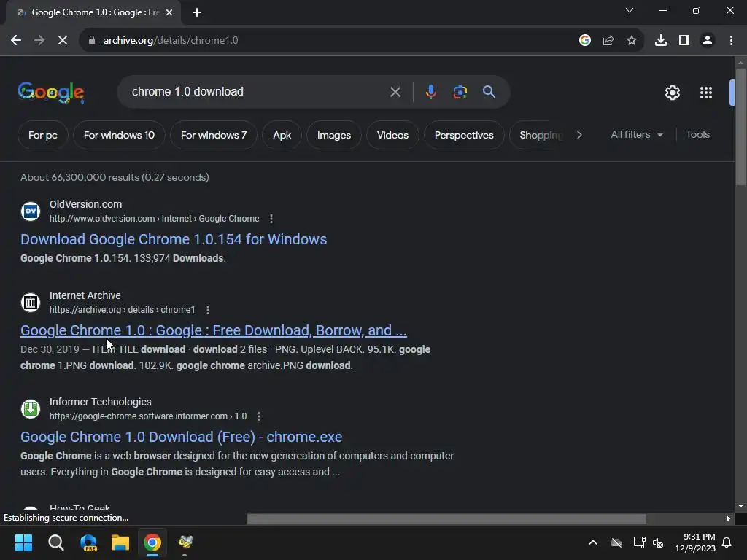Switch to the Images results tab
747x560 pixels.
pyautogui.click(x=334, y=135)
